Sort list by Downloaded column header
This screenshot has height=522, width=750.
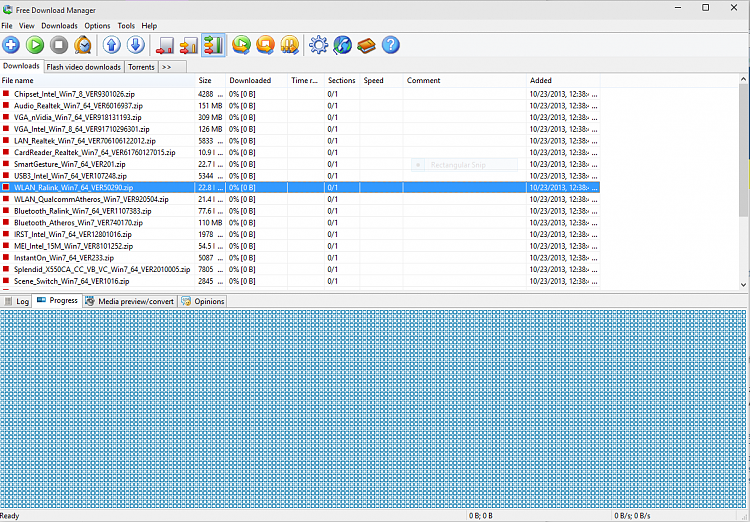(x=257, y=80)
